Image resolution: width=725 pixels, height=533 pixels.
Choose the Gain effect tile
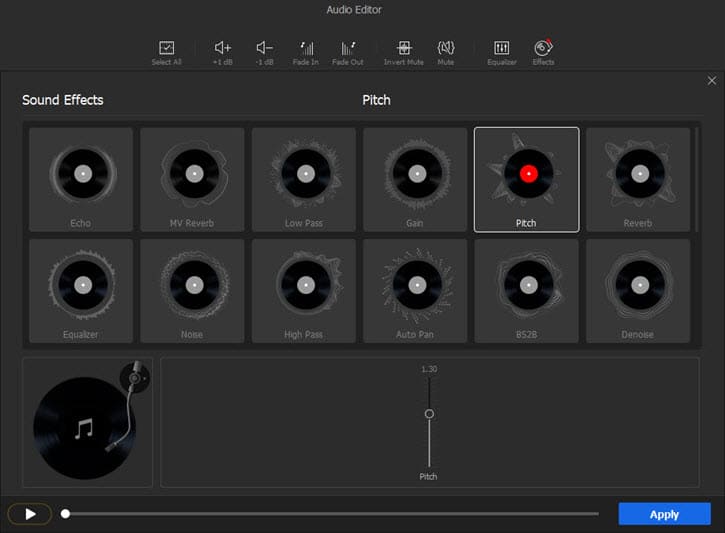pyautogui.click(x=415, y=179)
